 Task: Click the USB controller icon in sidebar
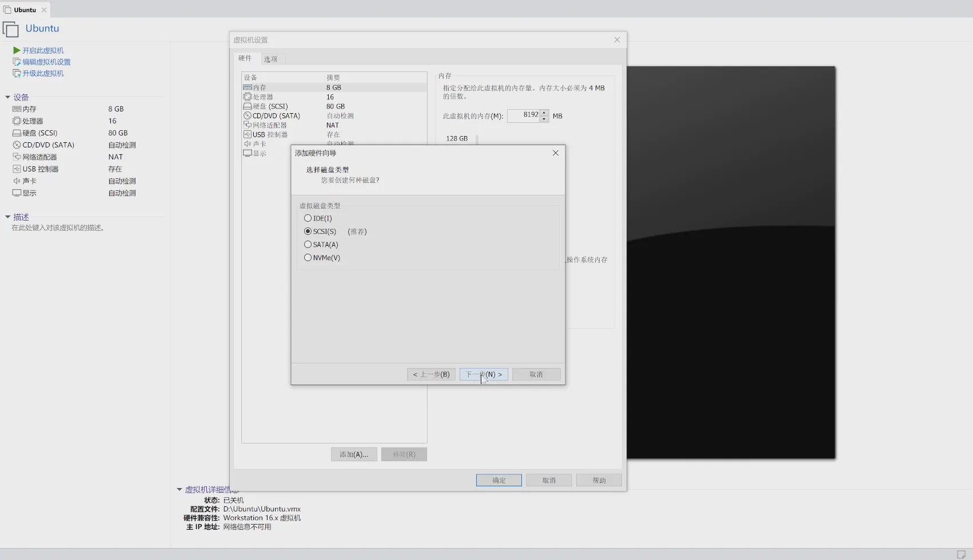tap(17, 169)
